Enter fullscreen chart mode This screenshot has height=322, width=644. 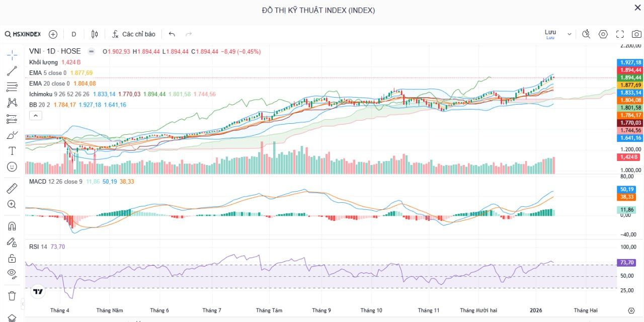620,34
